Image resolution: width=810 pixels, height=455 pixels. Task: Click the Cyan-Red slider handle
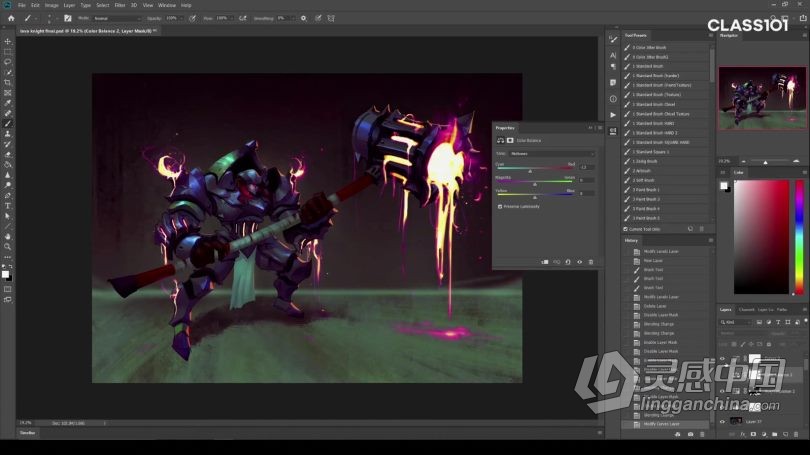point(530,170)
